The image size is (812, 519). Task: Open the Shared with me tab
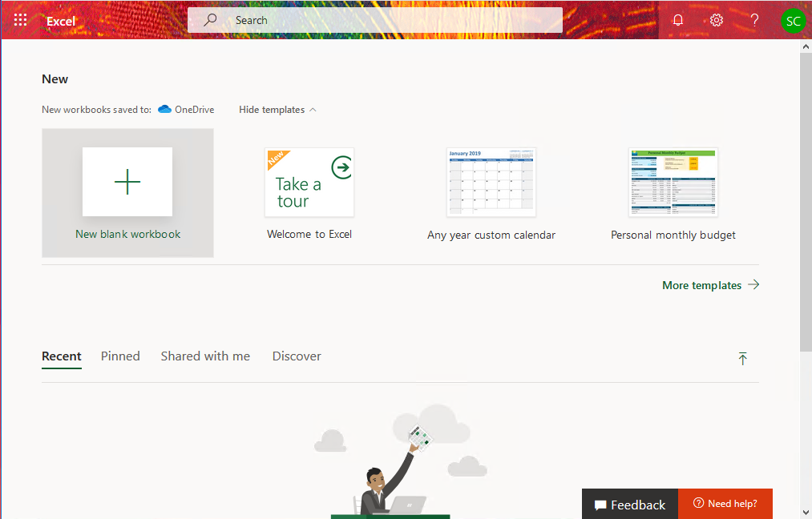205,356
